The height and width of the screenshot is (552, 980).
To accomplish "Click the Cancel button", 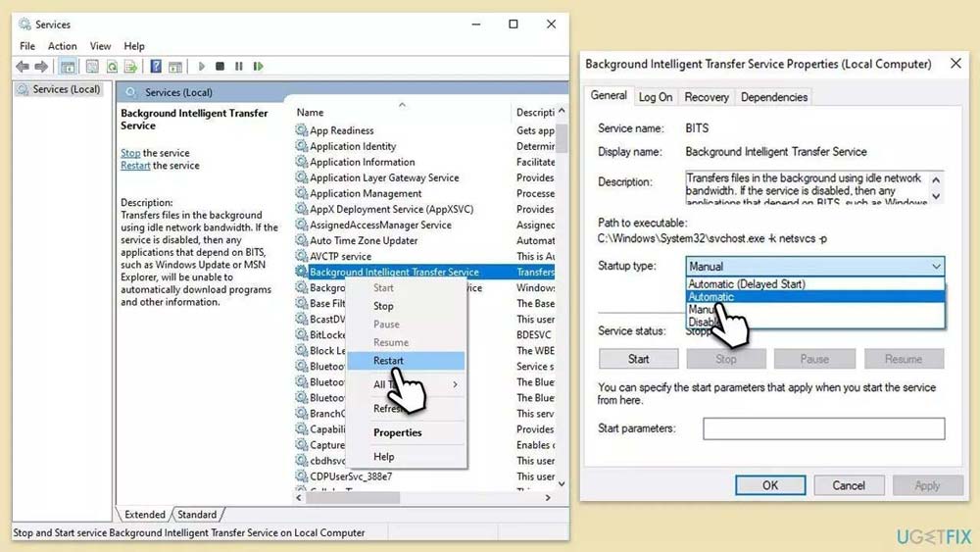I will click(x=848, y=485).
